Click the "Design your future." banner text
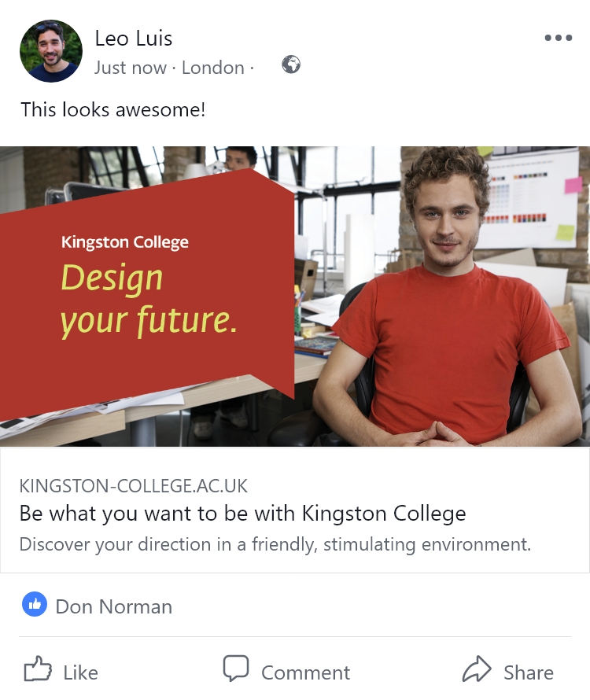 pyautogui.click(x=149, y=299)
